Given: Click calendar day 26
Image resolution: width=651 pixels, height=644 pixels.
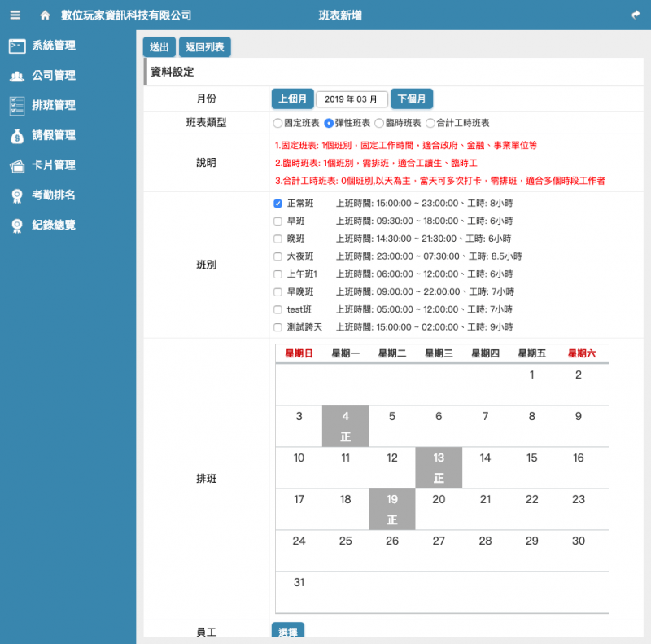Looking at the screenshot, I should pos(392,551).
